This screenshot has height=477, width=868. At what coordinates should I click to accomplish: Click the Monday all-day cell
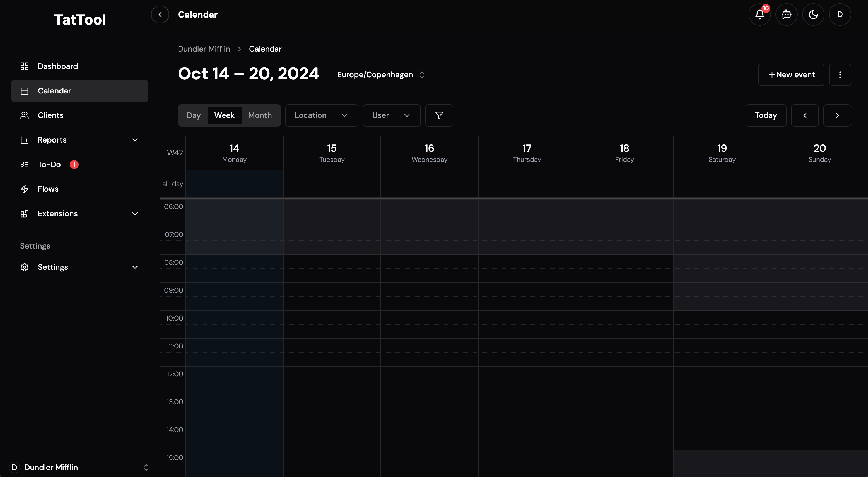click(234, 184)
